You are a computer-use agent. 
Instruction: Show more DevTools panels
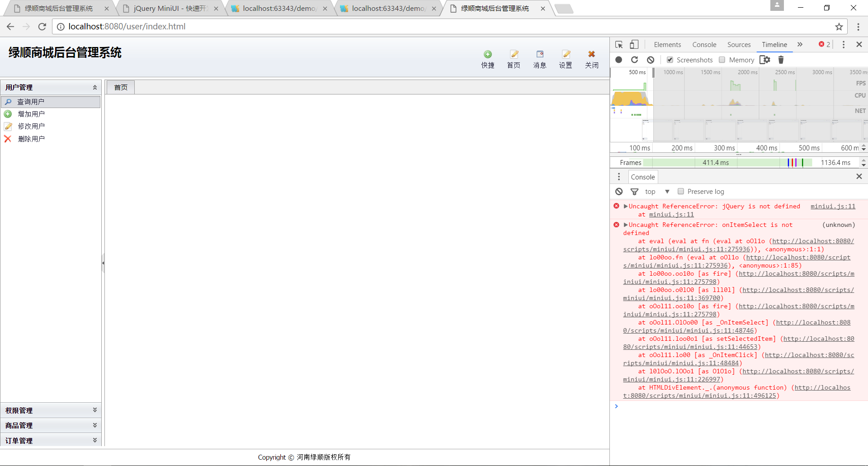tap(800, 44)
